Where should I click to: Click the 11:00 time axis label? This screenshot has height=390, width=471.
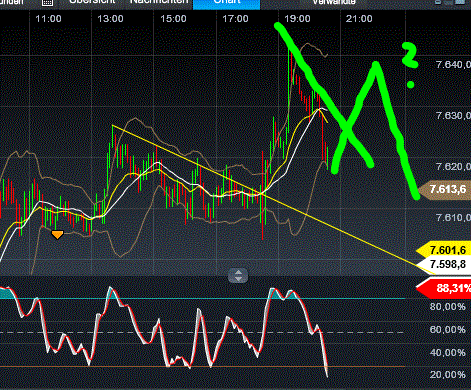[48, 19]
